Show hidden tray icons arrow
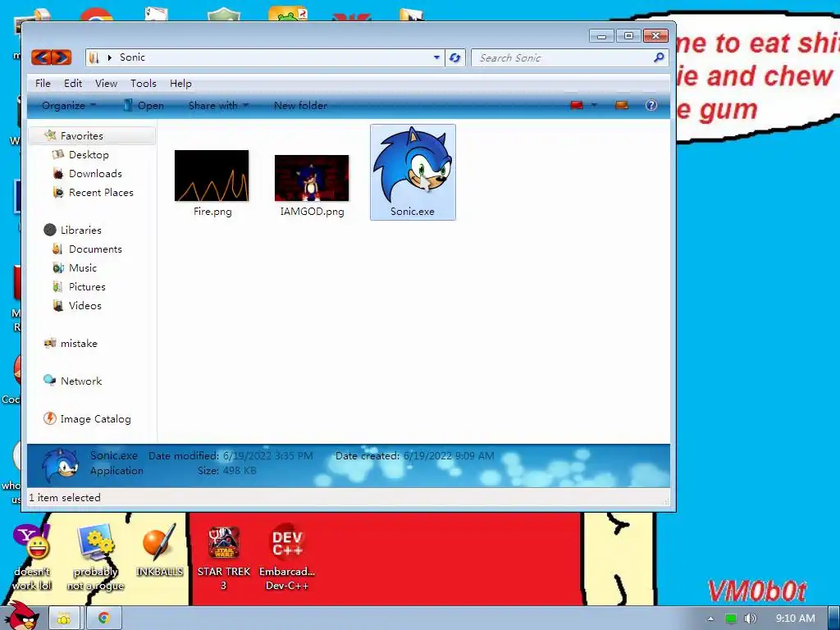Viewport: 840px width, 630px height. point(710,619)
